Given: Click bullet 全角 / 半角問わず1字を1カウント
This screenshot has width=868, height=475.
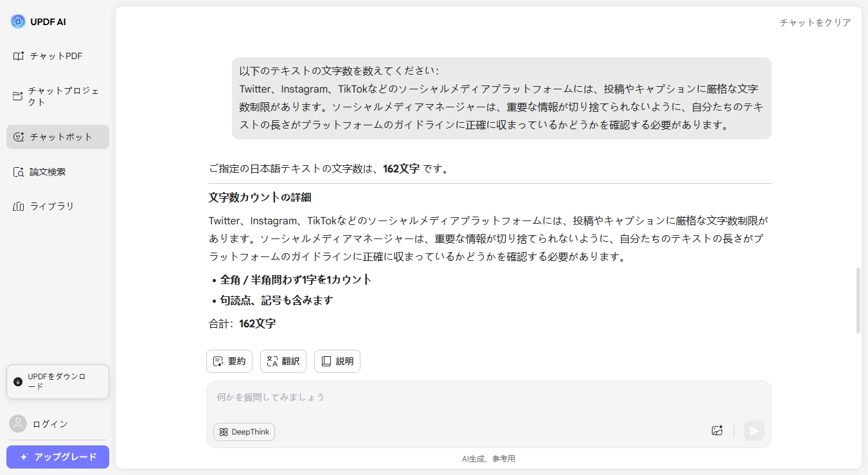Looking at the screenshot, I should 296,280.
